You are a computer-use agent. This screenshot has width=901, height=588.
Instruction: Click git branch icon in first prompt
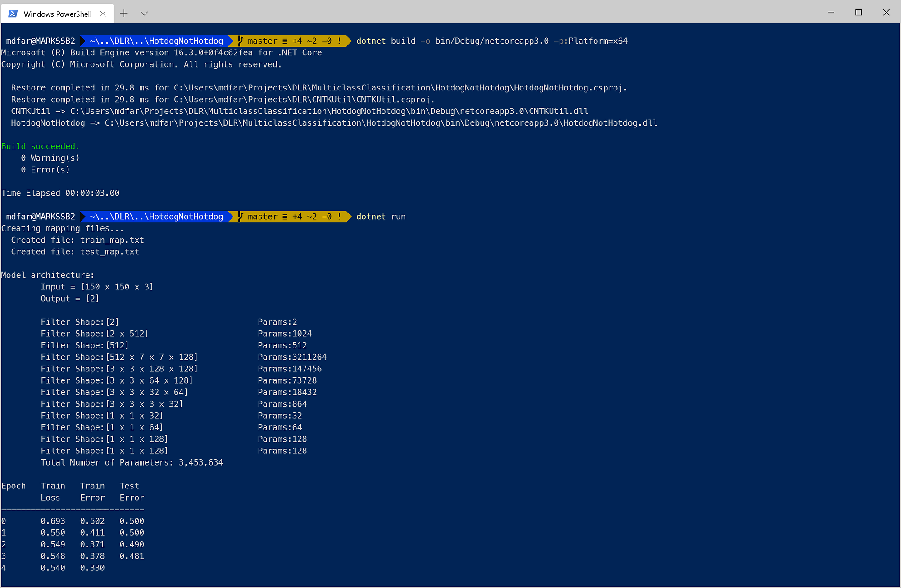point(241,41)
